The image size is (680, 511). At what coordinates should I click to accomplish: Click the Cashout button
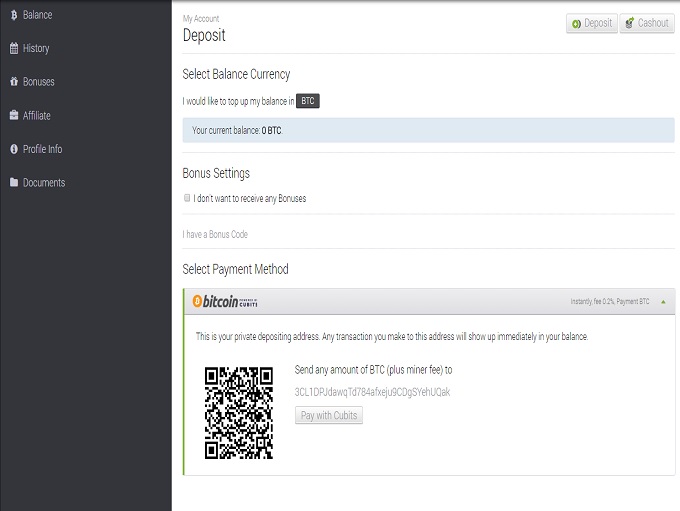[647, 23]
